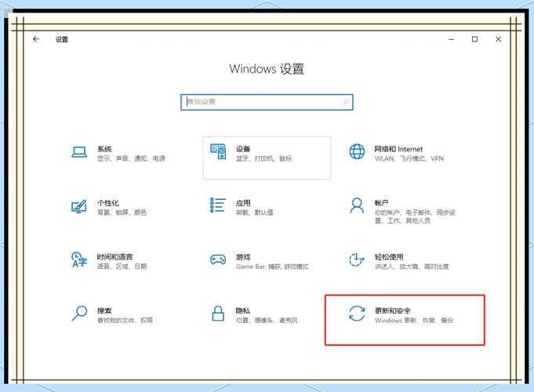Viewport: 534px width, 392px height.
Task: Open the Ease of Access clock-arrow icon
Action: point(357,260)
